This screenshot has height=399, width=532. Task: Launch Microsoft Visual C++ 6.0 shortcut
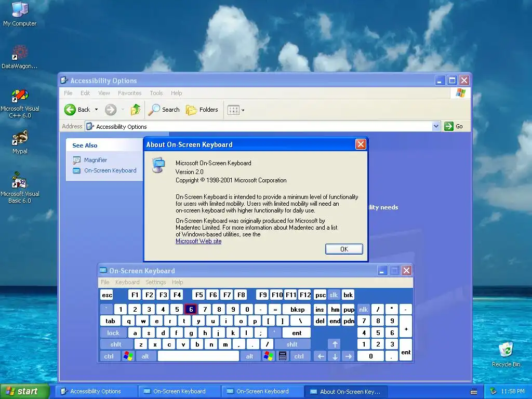pos(20,103)
